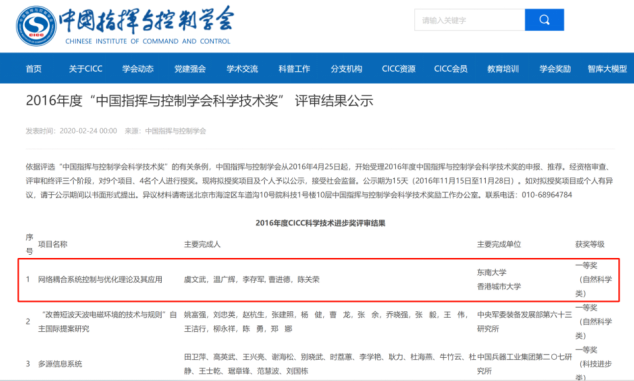The height and width of the screenshot is (381, 634).
Task: Open the 党建强会 menu item
Action: [190, 69]
